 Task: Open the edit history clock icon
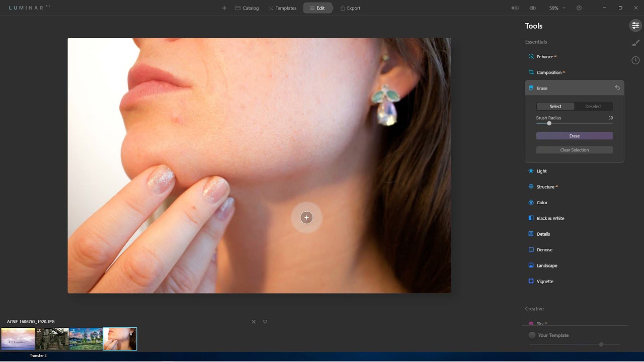point(635,60)
